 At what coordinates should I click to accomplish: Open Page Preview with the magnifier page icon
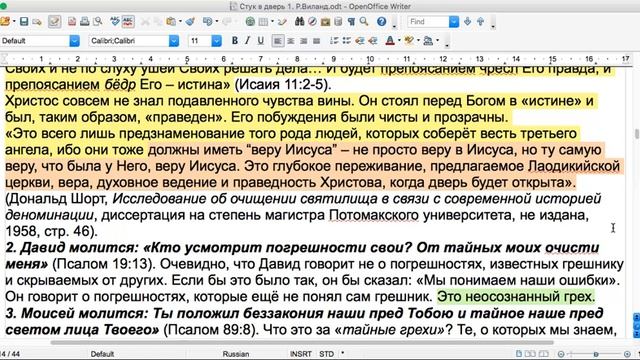[x=98, y=22]
